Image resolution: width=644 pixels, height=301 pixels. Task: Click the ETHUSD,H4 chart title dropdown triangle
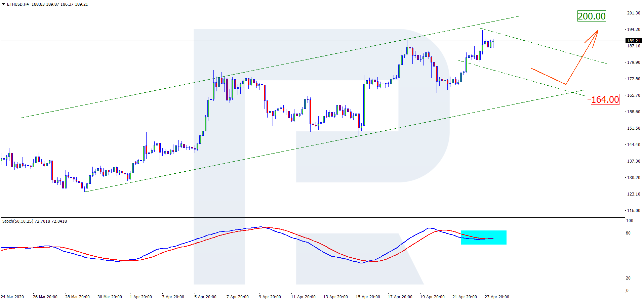3,4
